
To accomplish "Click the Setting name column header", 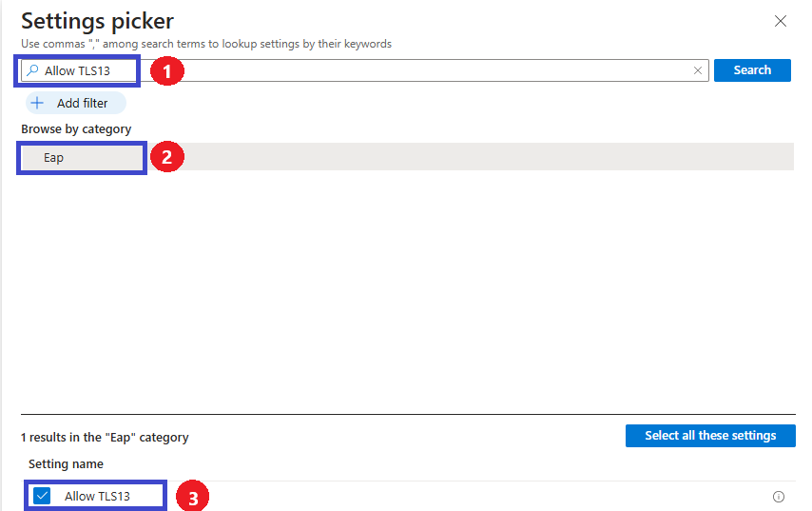I will 66,463.
